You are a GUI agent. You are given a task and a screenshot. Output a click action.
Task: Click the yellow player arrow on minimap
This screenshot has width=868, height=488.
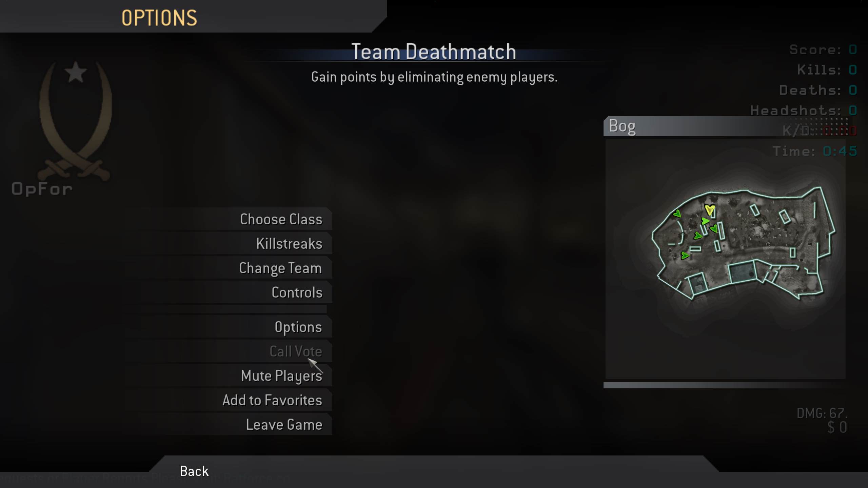(710, 210)
